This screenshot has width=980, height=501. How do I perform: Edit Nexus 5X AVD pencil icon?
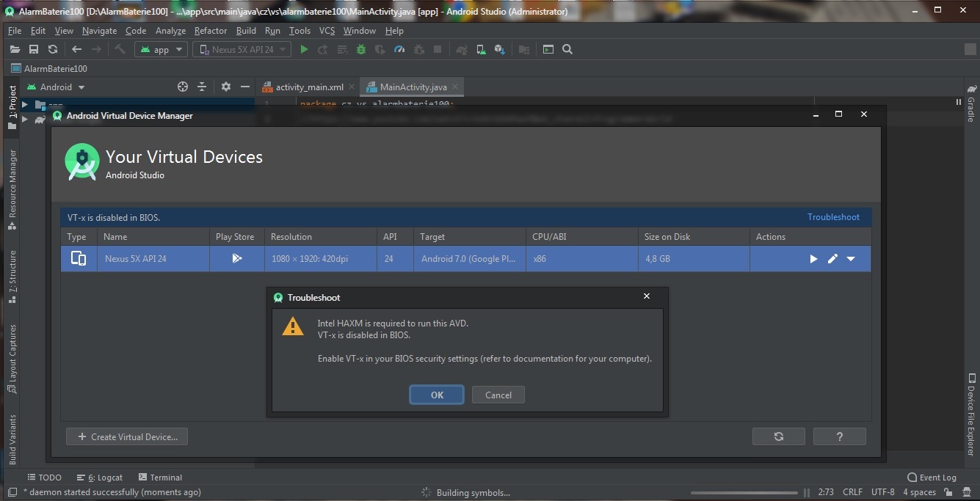[832, 259]
